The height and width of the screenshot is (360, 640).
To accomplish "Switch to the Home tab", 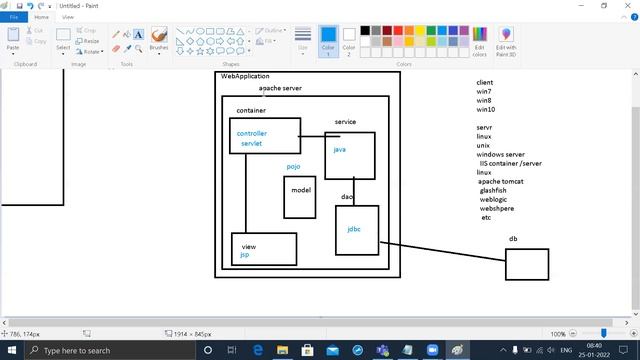I will point(41,17).
